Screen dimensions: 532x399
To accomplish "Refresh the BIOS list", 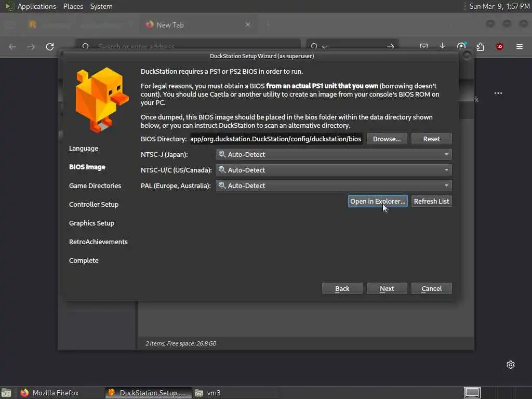I will (x=431, y=201).
